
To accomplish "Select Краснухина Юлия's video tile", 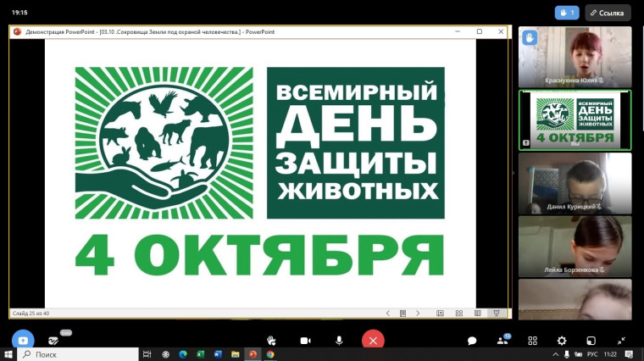I will tap(575, 57).
